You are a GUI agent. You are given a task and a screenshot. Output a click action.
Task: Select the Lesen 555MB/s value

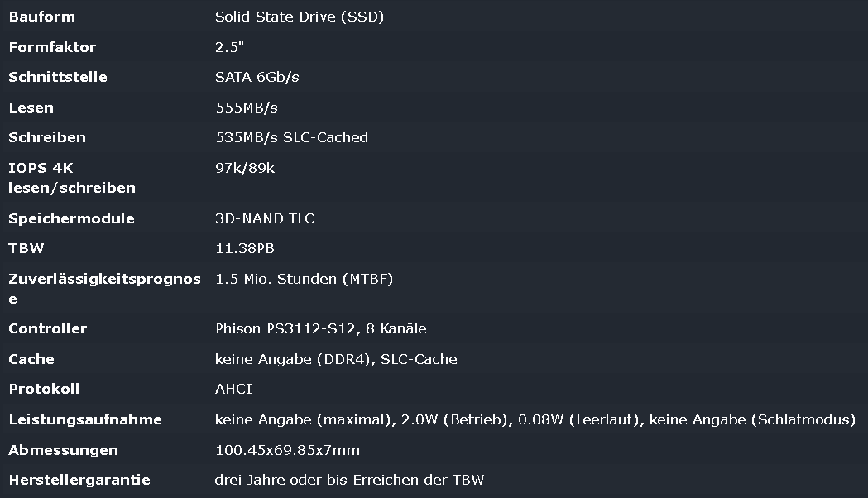coord(247,108)
